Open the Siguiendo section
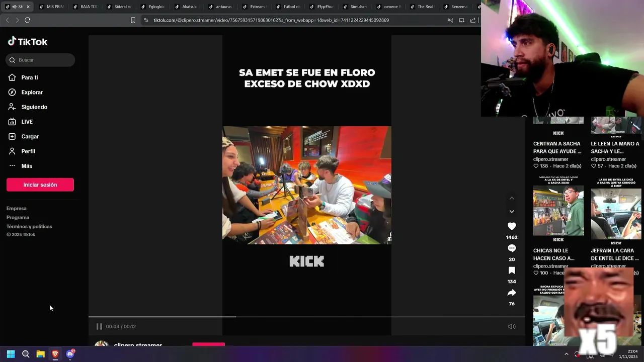Image resolution: width=644 pixels, height=362 pixels. pyautogui.click(x=34, y=107)
